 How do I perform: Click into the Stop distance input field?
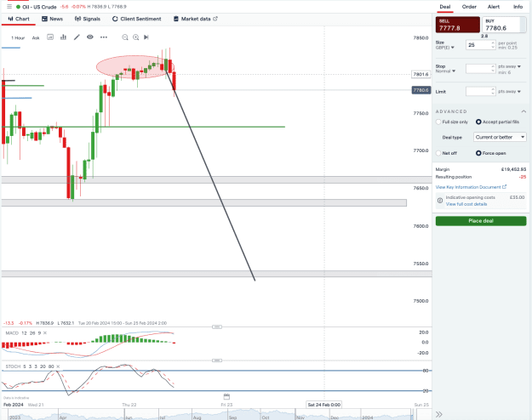point(481,69)
